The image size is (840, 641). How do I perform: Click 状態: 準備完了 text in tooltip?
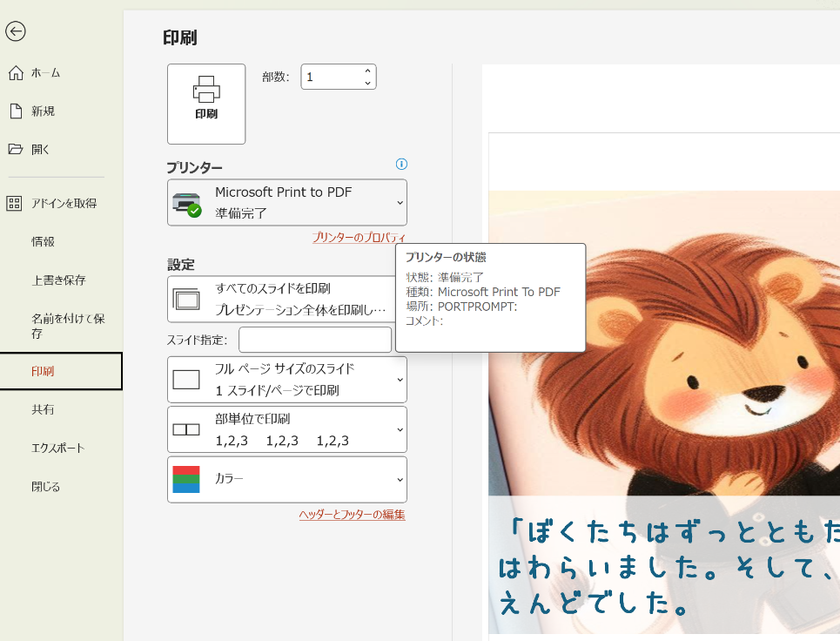445,277
